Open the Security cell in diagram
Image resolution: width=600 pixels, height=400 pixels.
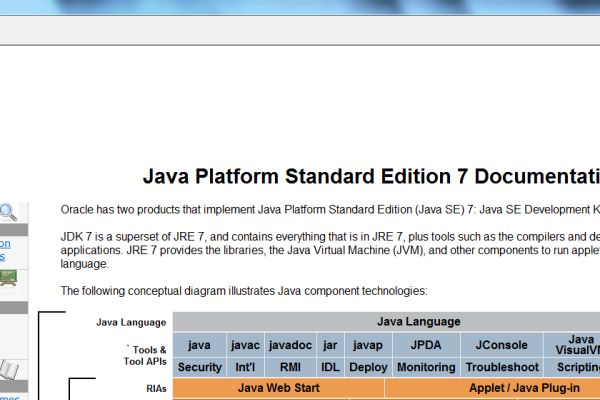pos(199,367)
